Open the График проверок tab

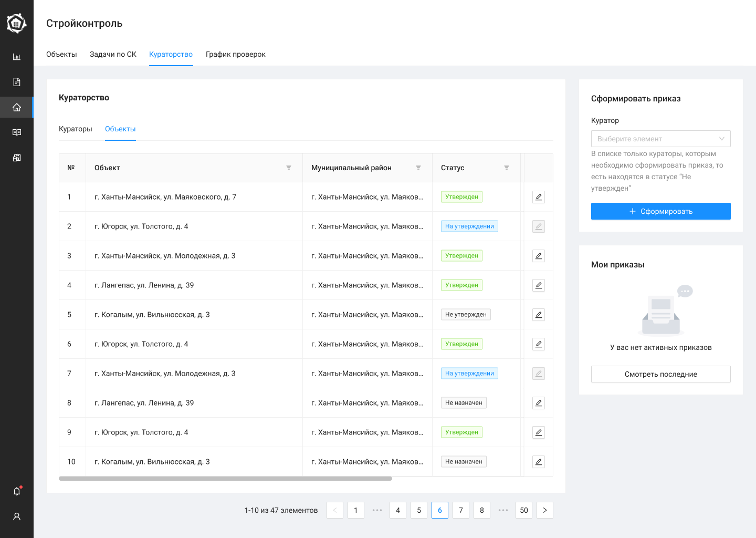point(235,54)
